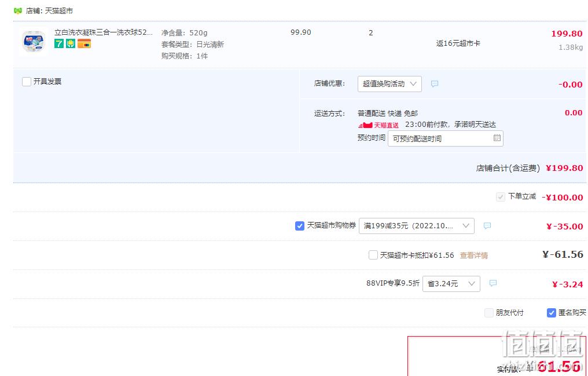The height and width of the screenshot is (376, 588).
Task: Click the 普通配送 快递 免邮 text
Action: click(388, 114)
